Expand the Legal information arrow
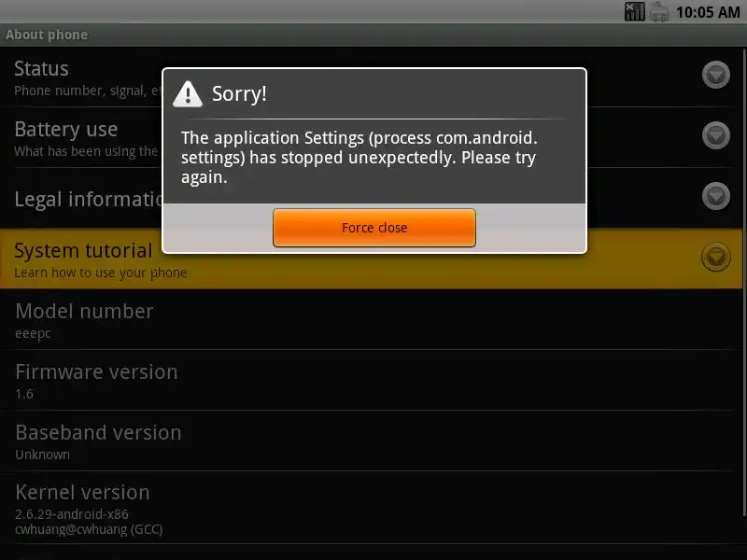747x560 pixels. click(x=715, y=196)
